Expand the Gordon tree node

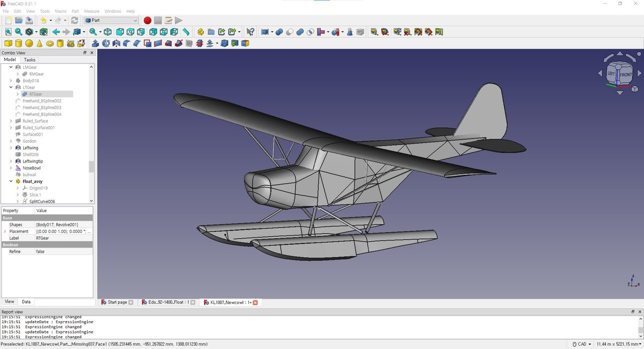click(x=11, y=141)
